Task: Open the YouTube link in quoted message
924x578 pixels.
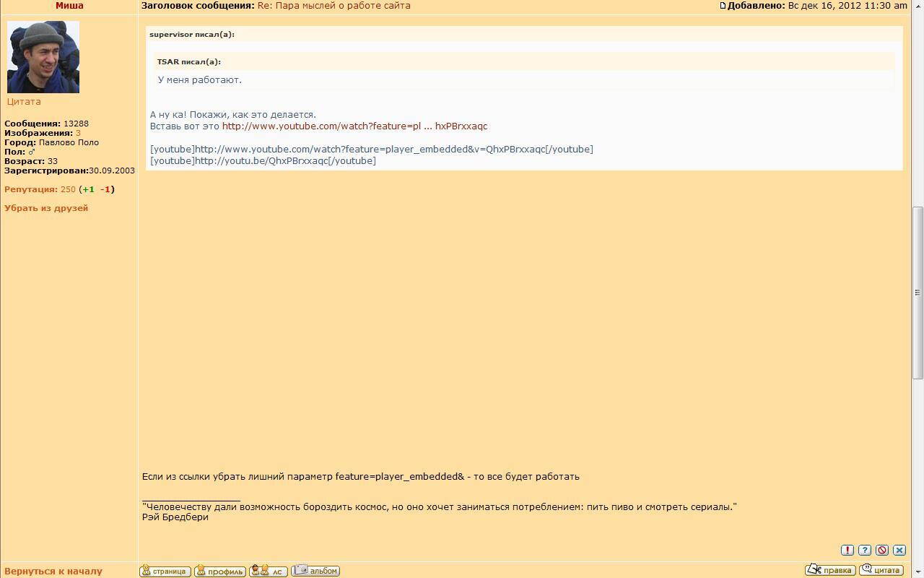Action: (x=354, y=126)
